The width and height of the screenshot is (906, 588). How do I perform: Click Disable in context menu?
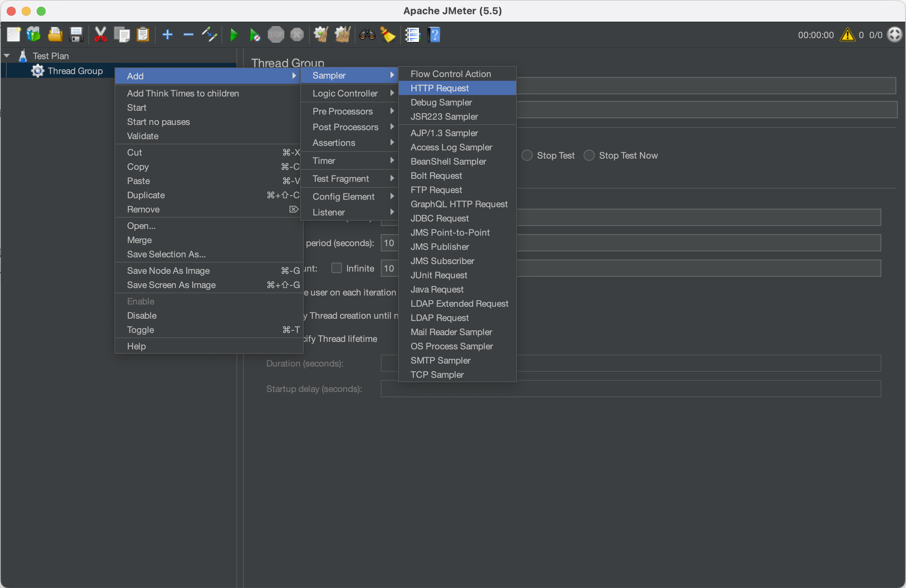tap(209, 315)
